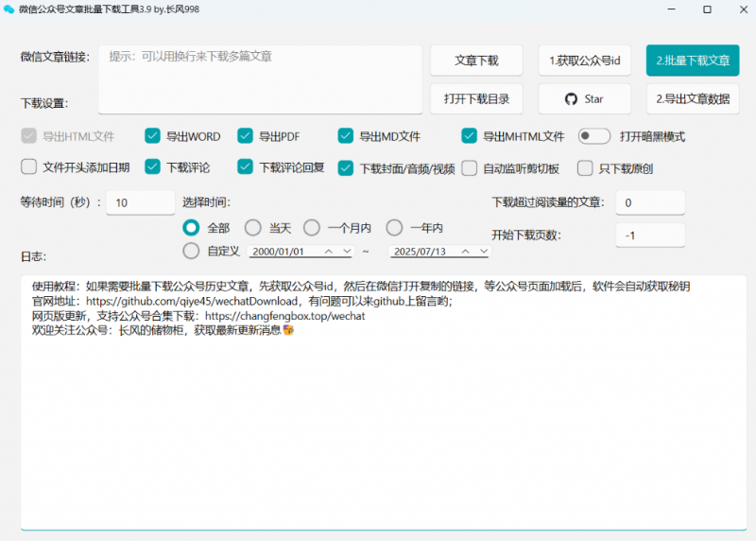Click 2.导出文章数据 button
This screenshot has width=756, height=541.
[x=693, y=99]
